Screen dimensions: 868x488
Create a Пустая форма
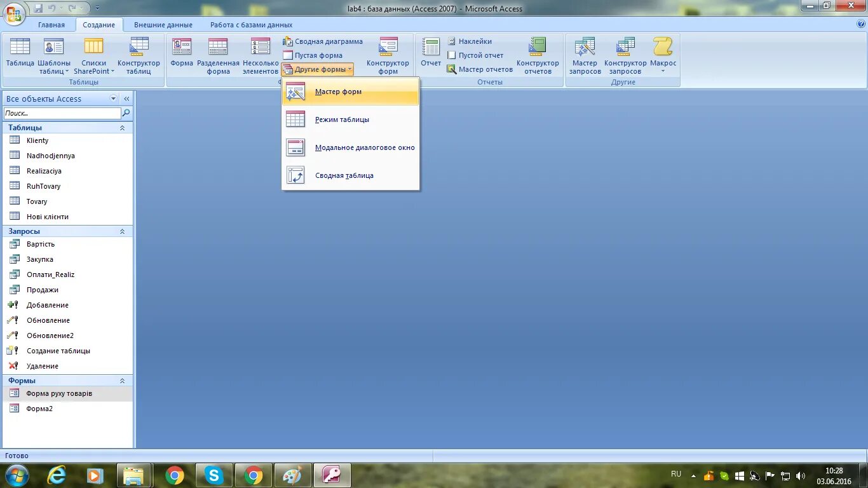313,55
